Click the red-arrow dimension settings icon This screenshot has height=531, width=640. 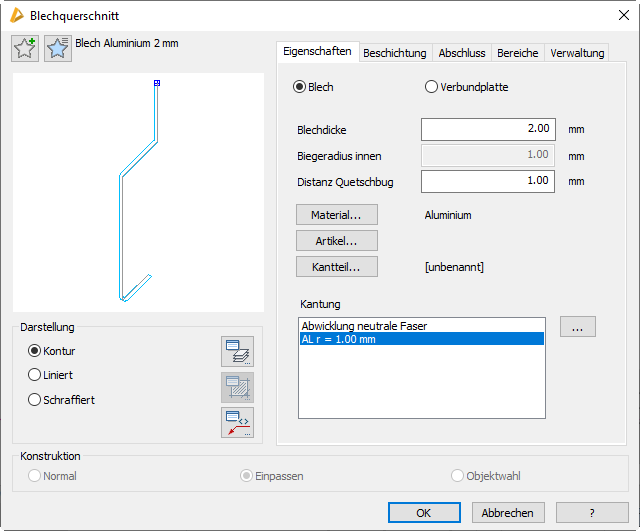click(x=237, y=422)
